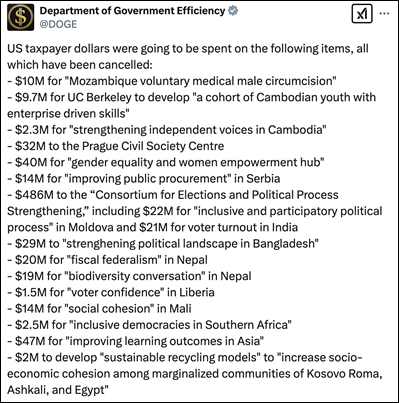This screenshot has height=403, width=399.
Task: Click the blue verified checkmark badge
Action: pyautogui.click(x=233, y=11)
